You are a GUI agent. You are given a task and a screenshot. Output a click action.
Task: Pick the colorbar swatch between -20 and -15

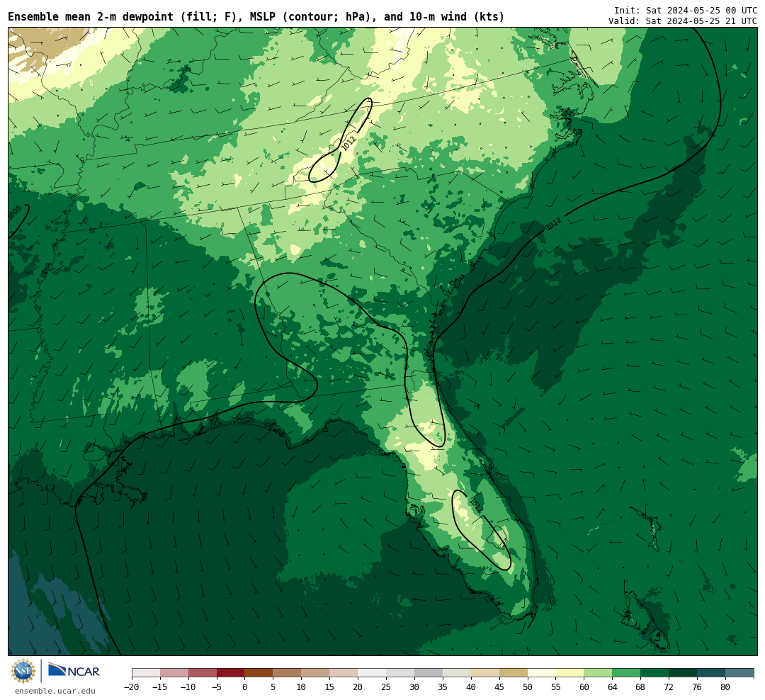pos(146,673)
